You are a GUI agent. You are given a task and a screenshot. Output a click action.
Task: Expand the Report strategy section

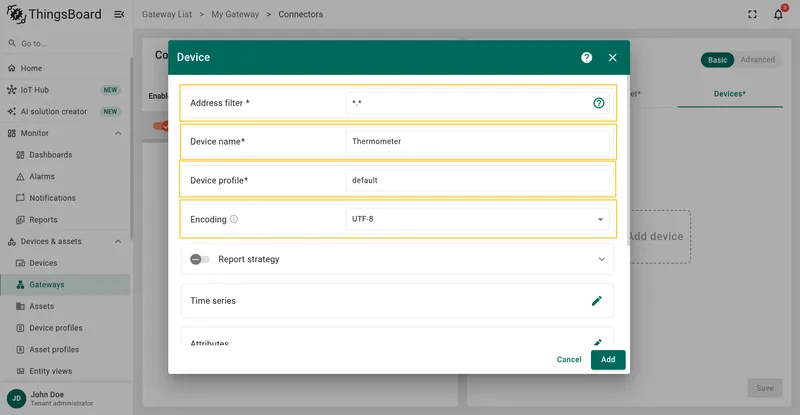pyautogui.click(x=602, y=259)
